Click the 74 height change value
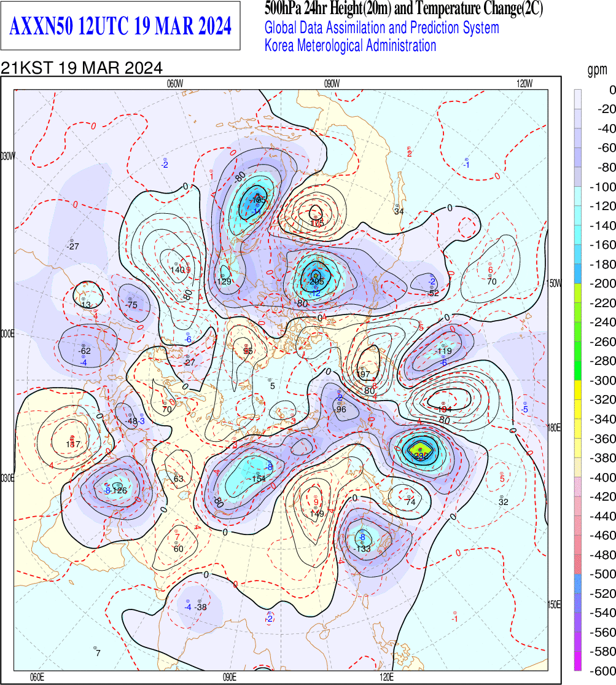 410,502
